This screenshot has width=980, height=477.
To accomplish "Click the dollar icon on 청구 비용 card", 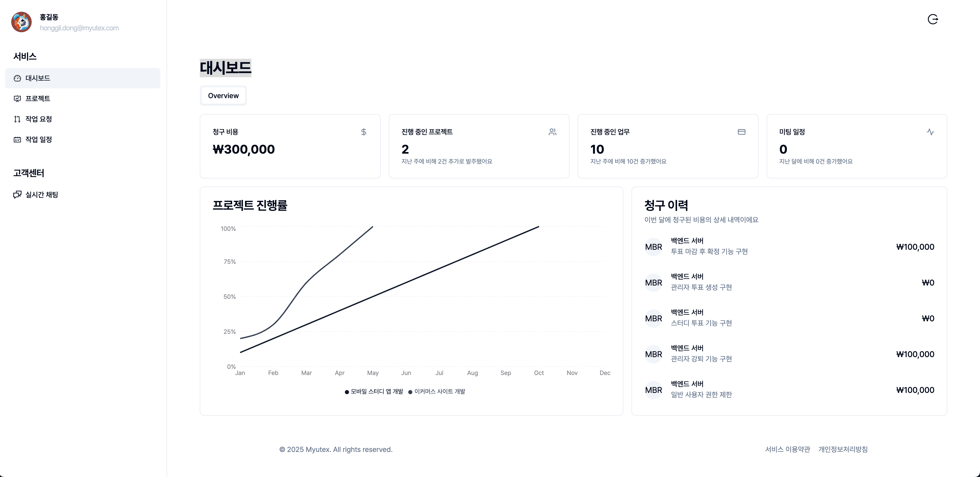I will 364,132.
